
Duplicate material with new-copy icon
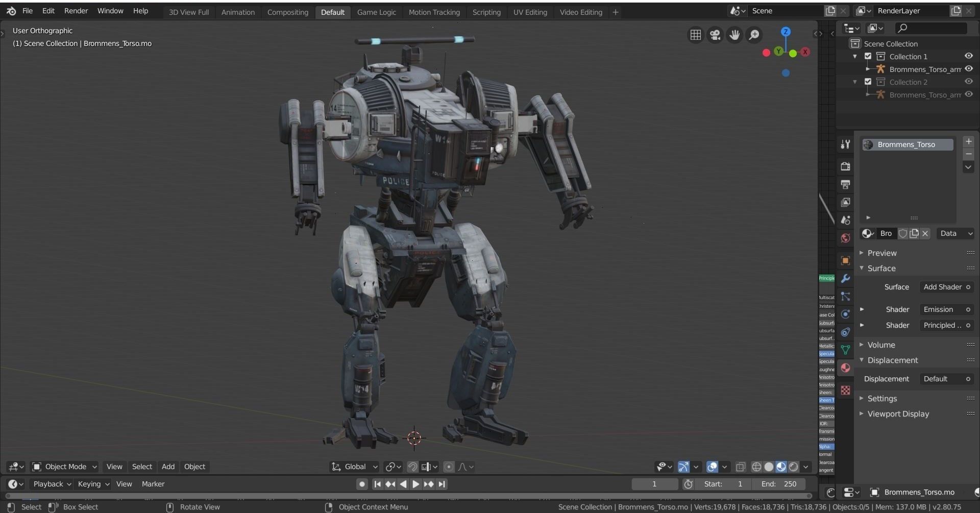tap(914, 233)
